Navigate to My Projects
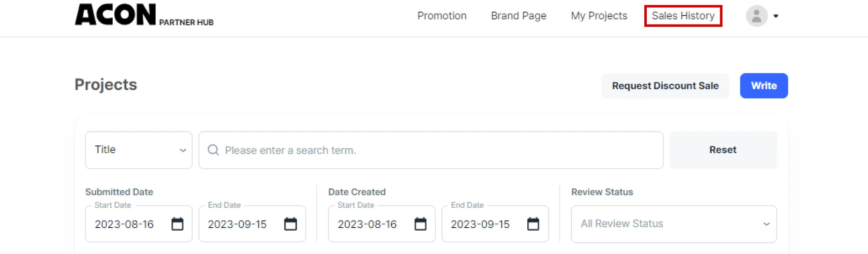 tap(599, 16)
